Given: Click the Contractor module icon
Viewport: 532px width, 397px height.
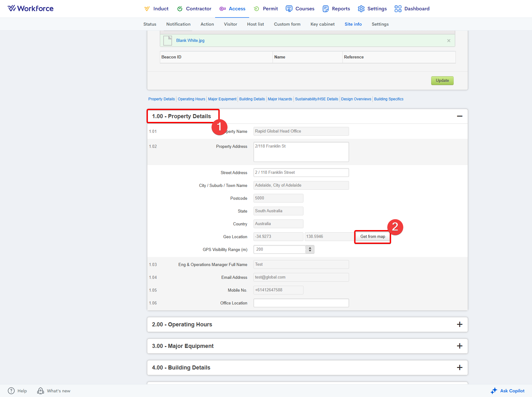Looking at the screenshot, I should (180, 9).
